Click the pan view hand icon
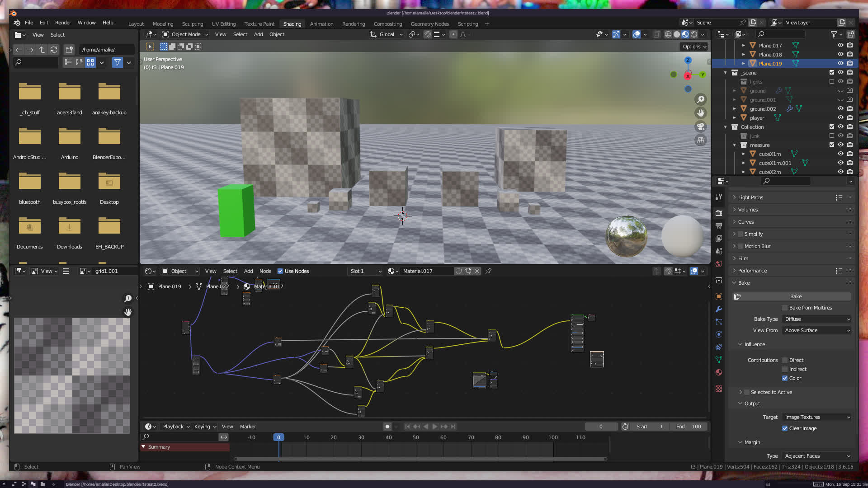 pyautogui.click(x=701, y=113)
